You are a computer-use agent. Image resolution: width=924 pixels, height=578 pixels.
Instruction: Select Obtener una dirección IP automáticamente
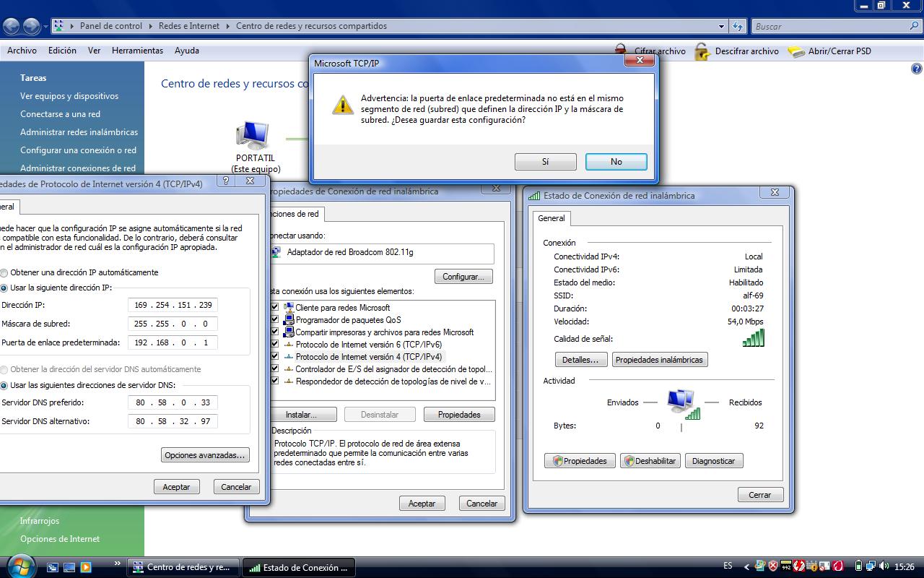tap(4, 273)
